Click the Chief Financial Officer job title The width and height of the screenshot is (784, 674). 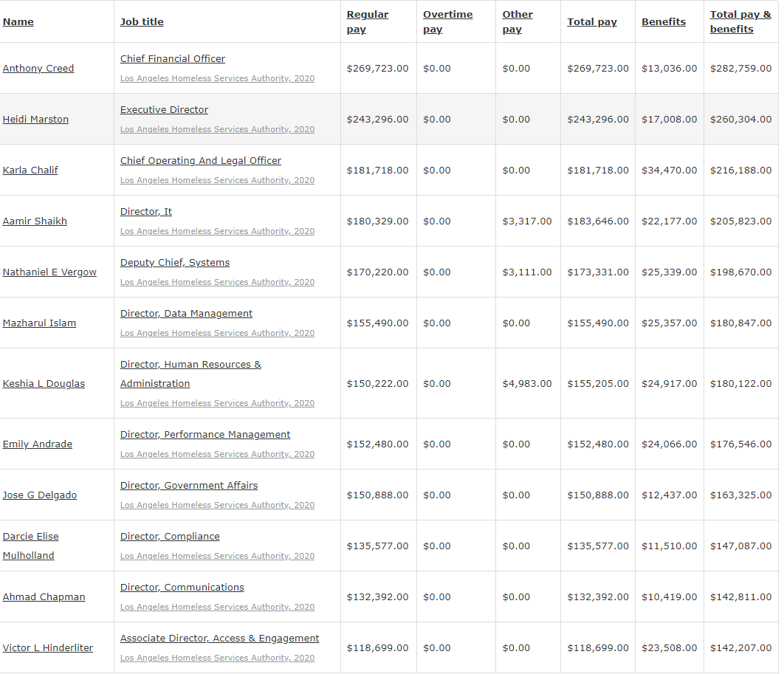pyautogui.click(x=173, y=58)
